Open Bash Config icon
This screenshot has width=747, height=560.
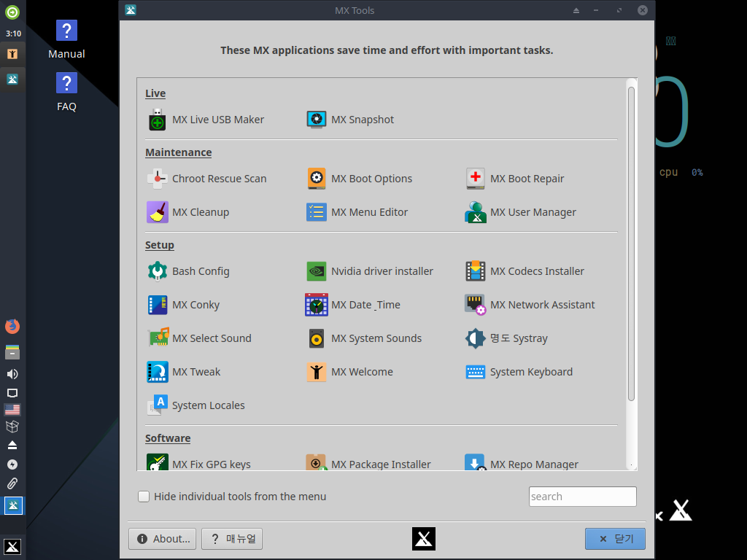[158, 271]
